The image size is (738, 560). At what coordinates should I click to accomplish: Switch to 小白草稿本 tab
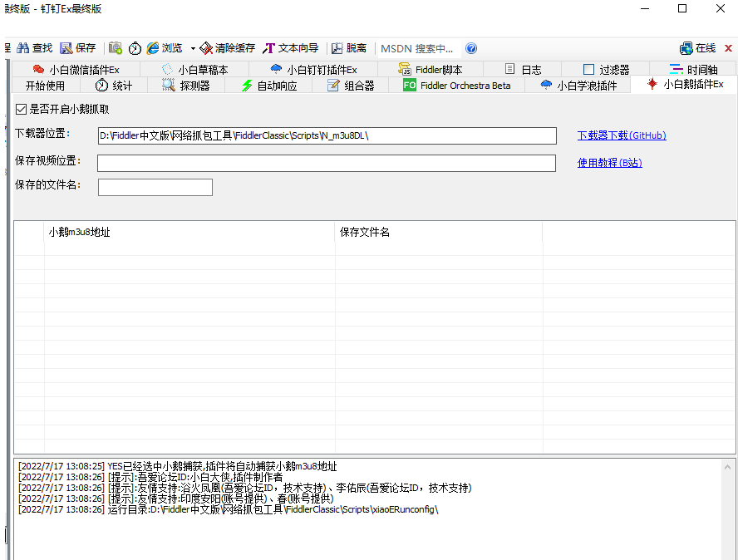click(194, 70)
